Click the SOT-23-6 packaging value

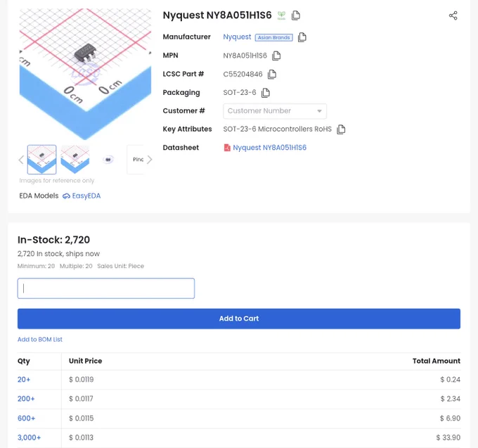pos(240,93)
